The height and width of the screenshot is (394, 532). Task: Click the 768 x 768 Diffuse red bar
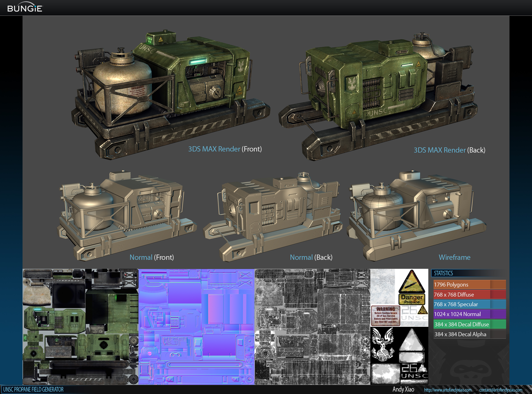[470, 295]
